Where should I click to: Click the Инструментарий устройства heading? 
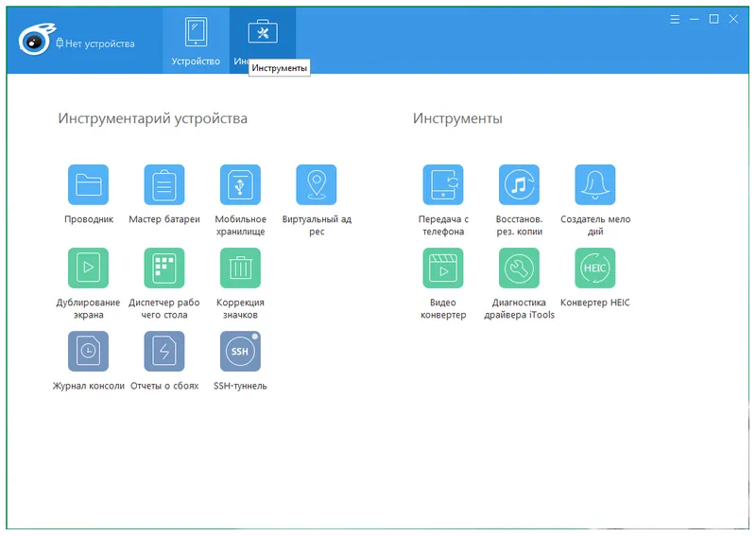(x=153, y=119)
